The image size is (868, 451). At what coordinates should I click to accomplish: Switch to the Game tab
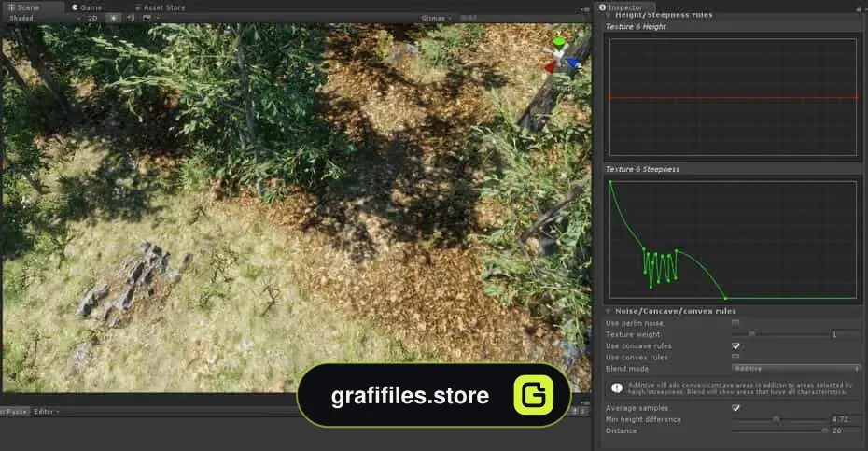point(87,7)
